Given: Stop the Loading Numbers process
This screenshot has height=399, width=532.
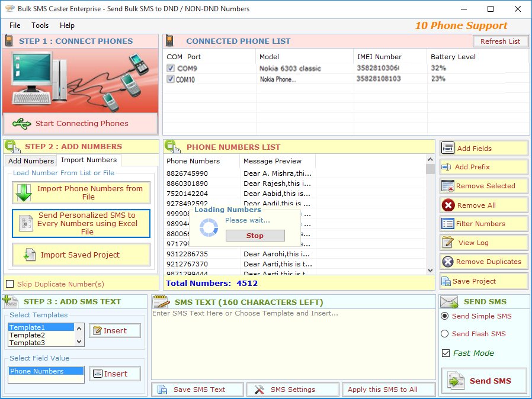Looking at the screenshot, I should coord(255,236).
